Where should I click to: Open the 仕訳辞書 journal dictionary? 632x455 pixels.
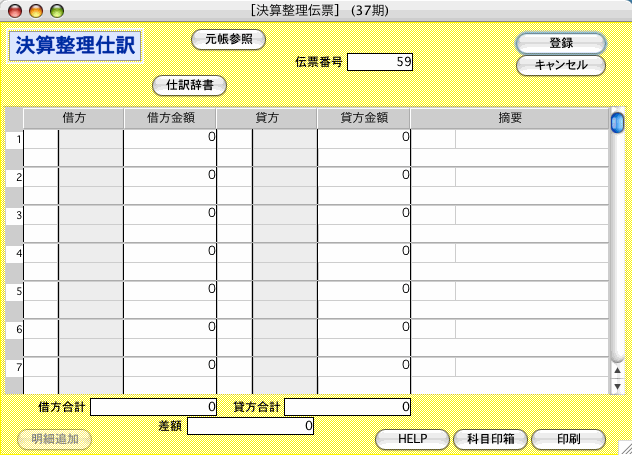(189, 86)
